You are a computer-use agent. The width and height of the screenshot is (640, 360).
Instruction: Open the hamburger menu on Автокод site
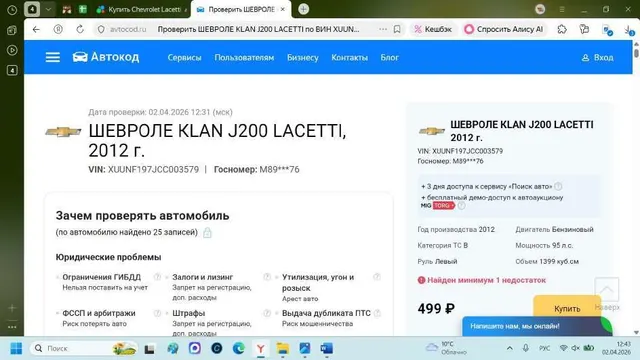pos(53,57)
